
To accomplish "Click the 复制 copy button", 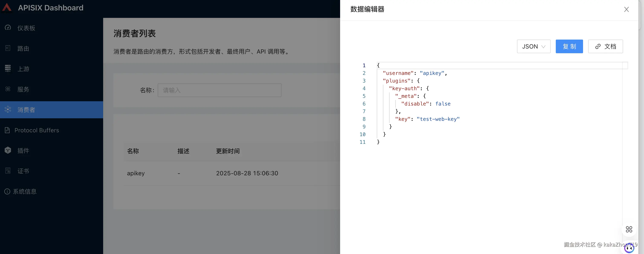I will 569,46.
